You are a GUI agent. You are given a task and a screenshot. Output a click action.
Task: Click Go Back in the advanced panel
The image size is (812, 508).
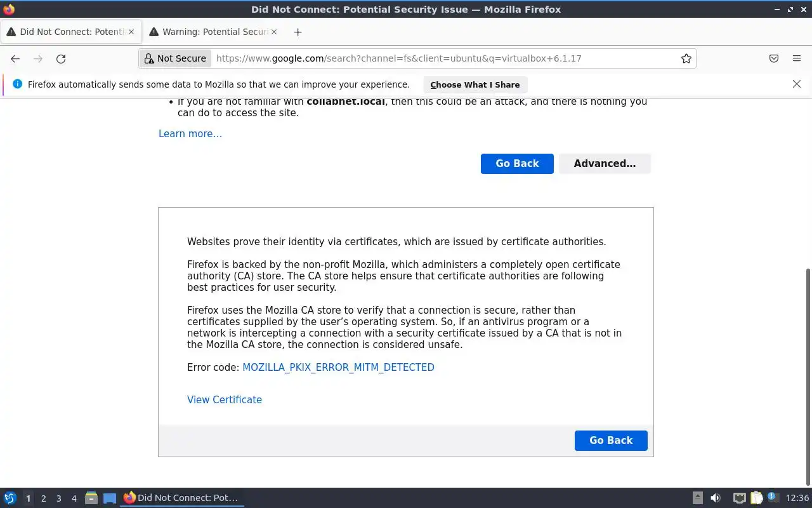(x=611, y=440)
